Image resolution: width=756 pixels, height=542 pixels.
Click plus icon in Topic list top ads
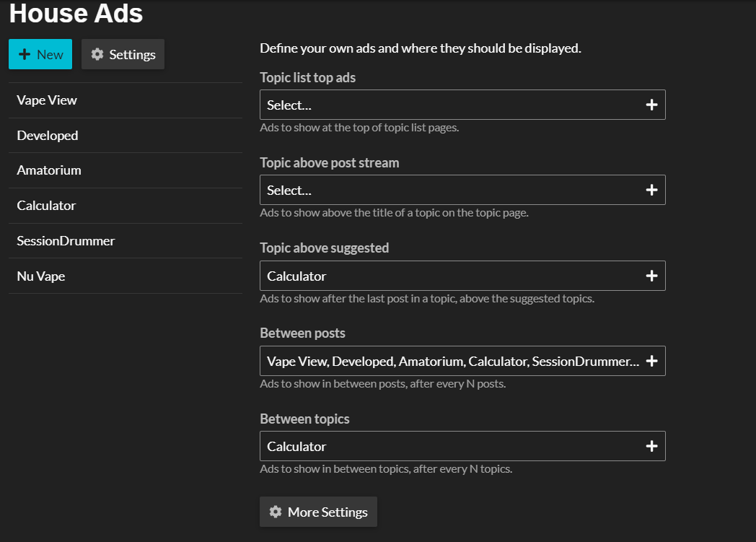652,105
